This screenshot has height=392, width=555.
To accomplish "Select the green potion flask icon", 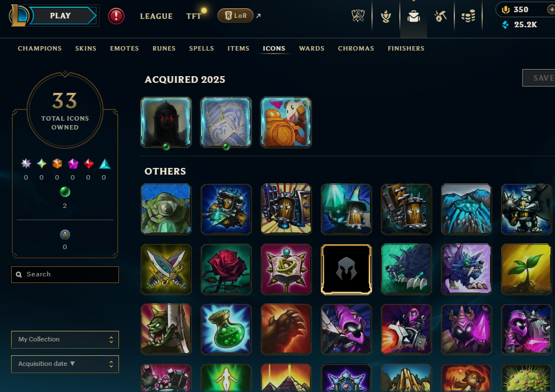I will pos(226,329).
